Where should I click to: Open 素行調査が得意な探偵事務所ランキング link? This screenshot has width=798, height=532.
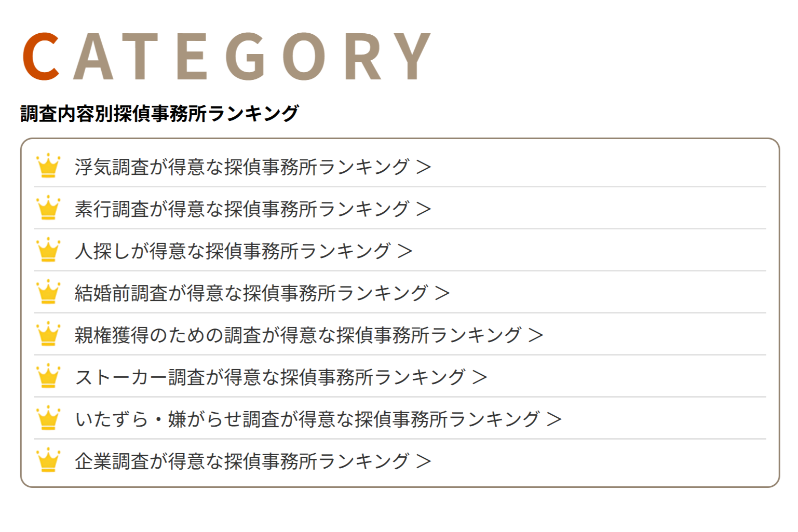pos(241,209)
